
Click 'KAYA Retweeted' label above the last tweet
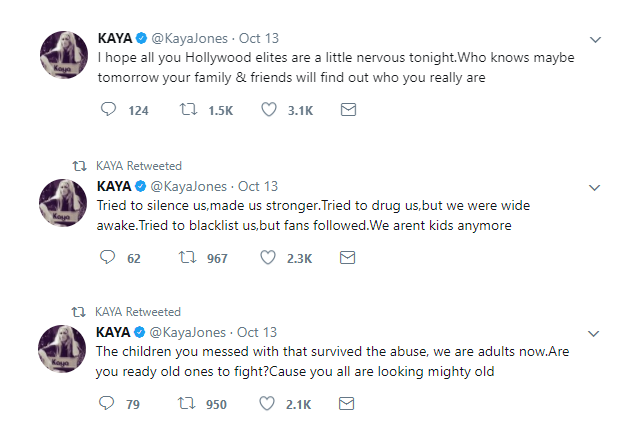(139, 312)
